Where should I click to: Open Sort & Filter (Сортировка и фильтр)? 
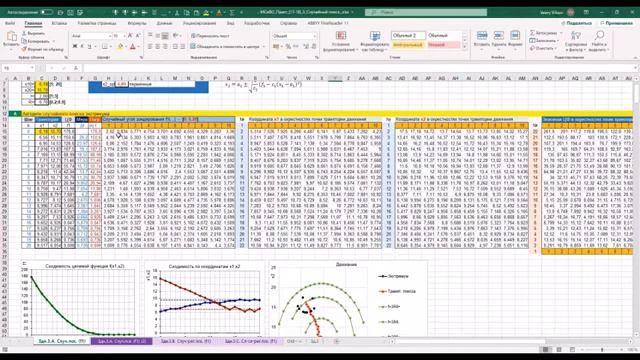click(576, 41)
